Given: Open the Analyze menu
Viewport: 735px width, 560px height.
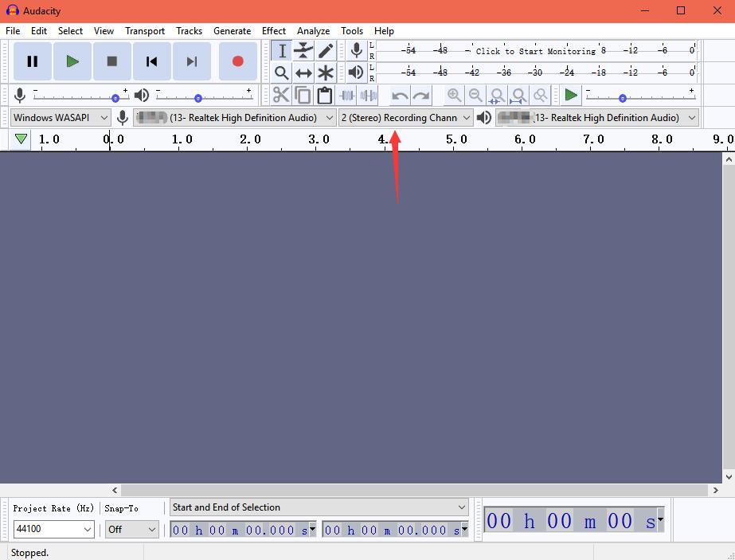Looking at the screenshot, I should [313, 31].
